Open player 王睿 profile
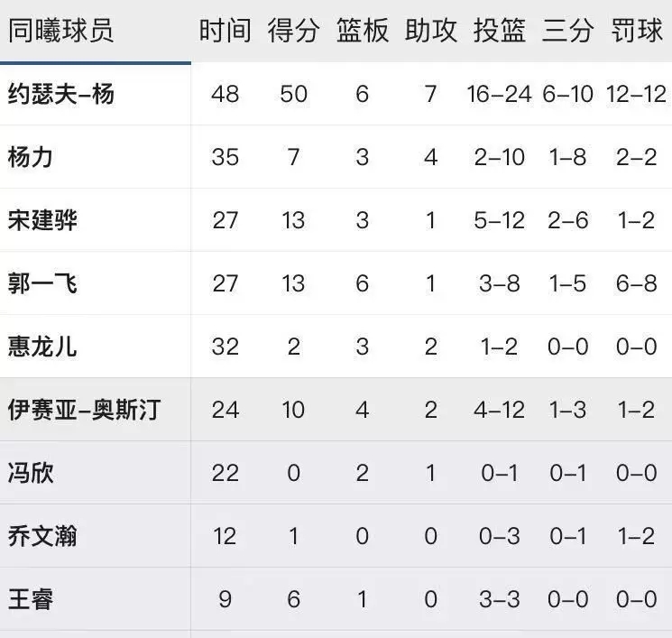 (x=31, y=599)
